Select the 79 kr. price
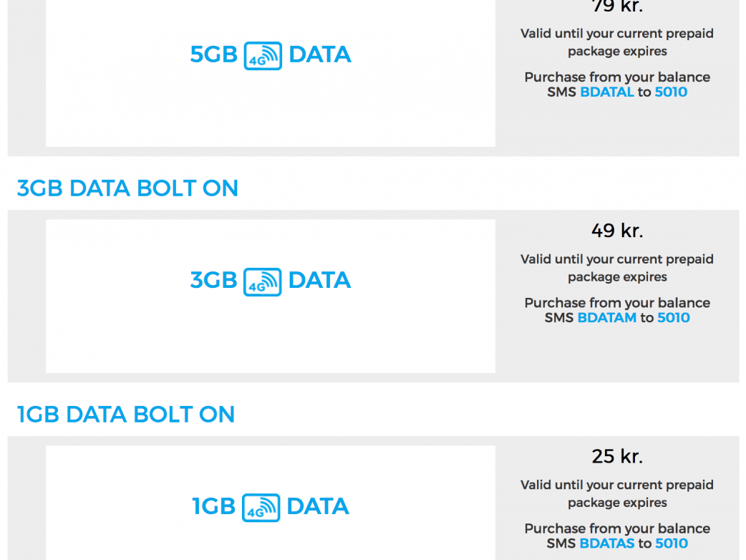The width and height of the screenshot is (746, 560). point(617,7)
